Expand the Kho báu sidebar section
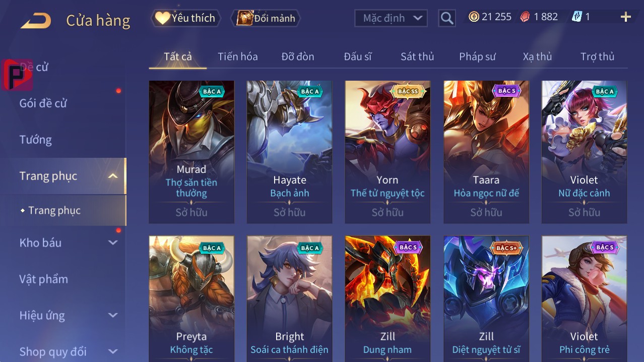Image resolution: width=644 pixels, height=362 pixels. pyautogui.click(x=113, y=243)
